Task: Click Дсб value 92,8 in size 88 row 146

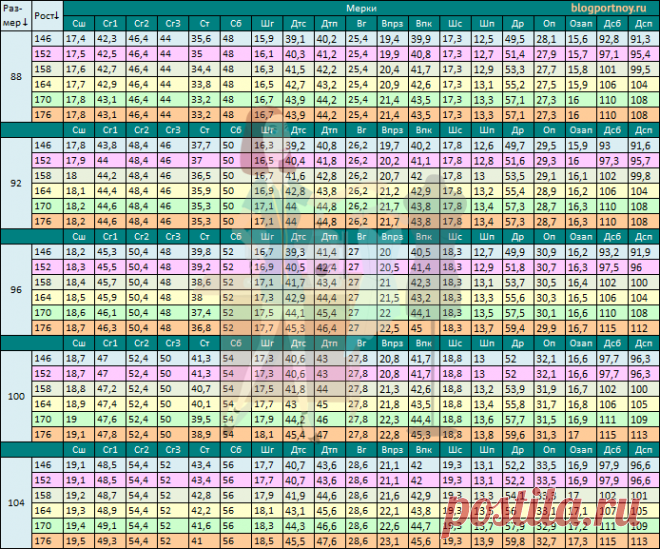Action: point(612,39)
